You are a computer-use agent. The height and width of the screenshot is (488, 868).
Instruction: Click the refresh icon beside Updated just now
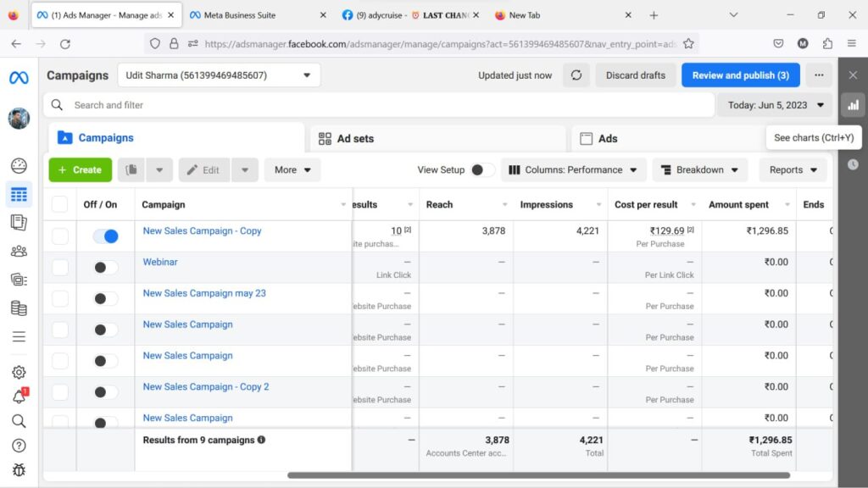pyautogui.click(x=576, y=75)
